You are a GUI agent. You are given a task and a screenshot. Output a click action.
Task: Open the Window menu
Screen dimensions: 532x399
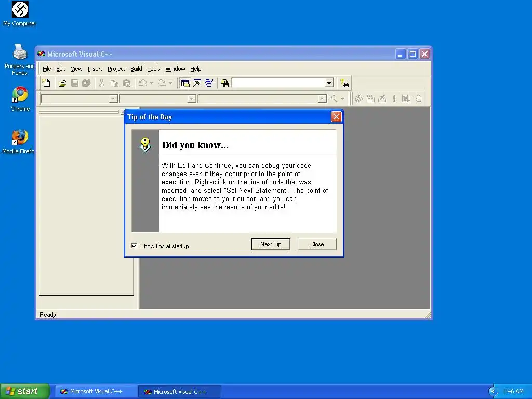click(x=175, y=69)
